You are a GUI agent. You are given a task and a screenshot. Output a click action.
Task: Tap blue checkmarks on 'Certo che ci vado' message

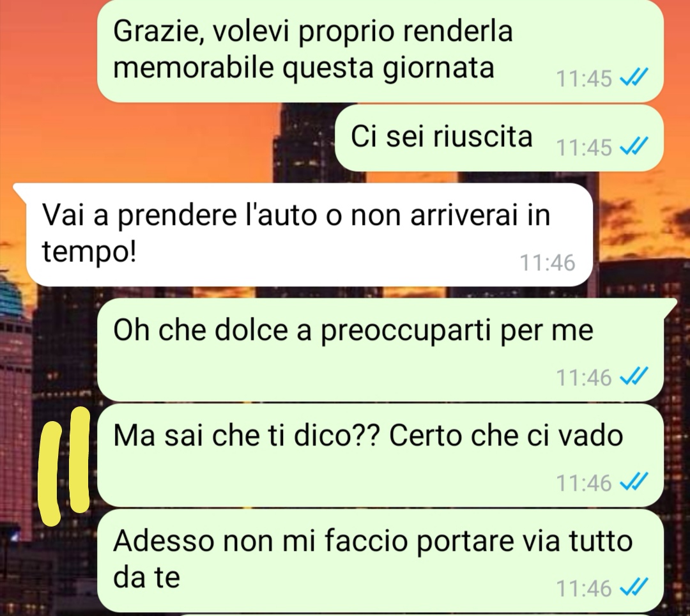[x=634, y=481]
